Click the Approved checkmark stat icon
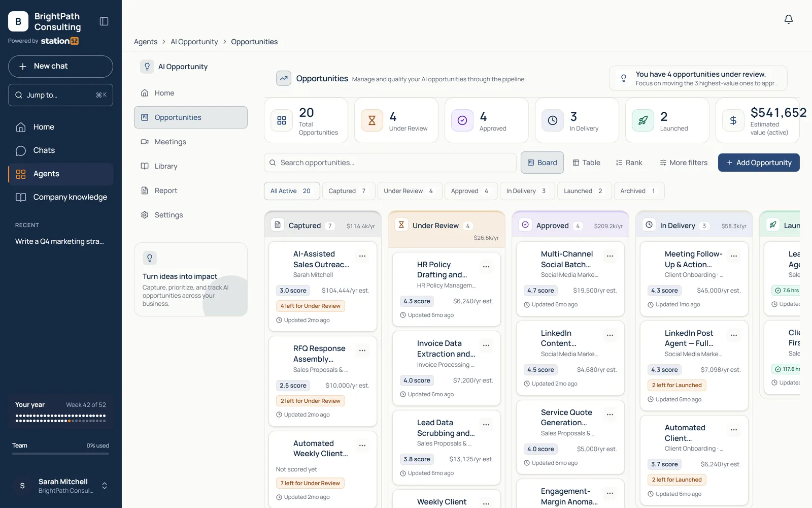Viewport: 812px width, 508px height. tap(462, 120)
